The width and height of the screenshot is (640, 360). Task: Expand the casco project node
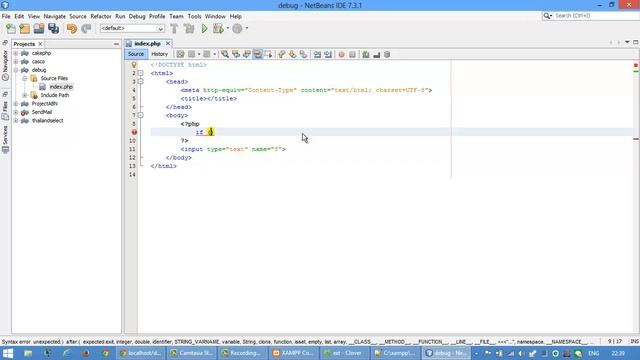click(x=16, y=62)
